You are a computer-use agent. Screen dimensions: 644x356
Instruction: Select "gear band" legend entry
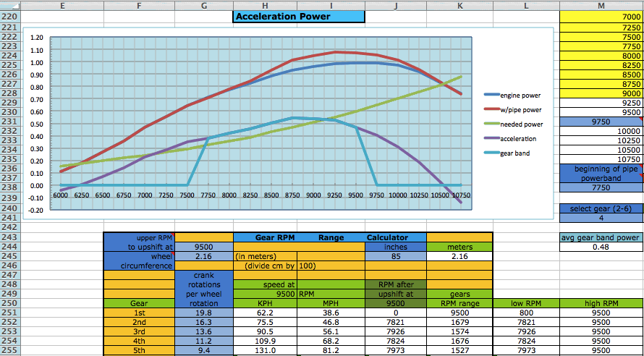coord(507,153)
